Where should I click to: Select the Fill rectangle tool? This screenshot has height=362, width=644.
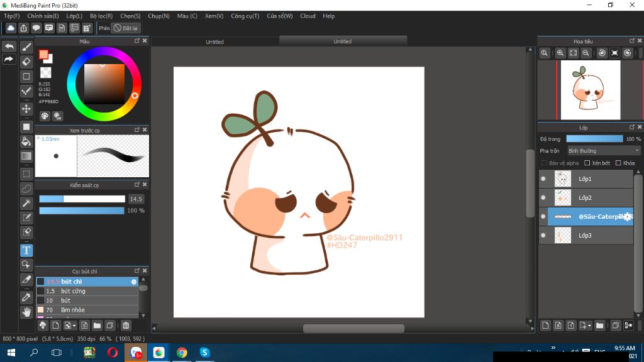pyautogui.click(x=26, y=127)
